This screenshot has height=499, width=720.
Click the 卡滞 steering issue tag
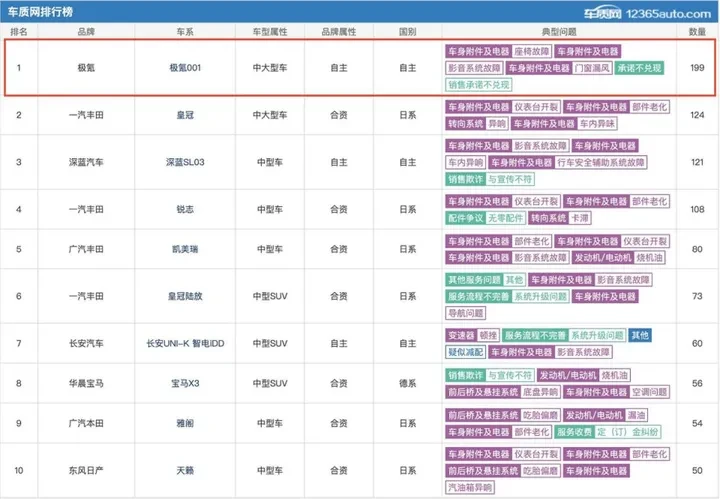(579, 218)
